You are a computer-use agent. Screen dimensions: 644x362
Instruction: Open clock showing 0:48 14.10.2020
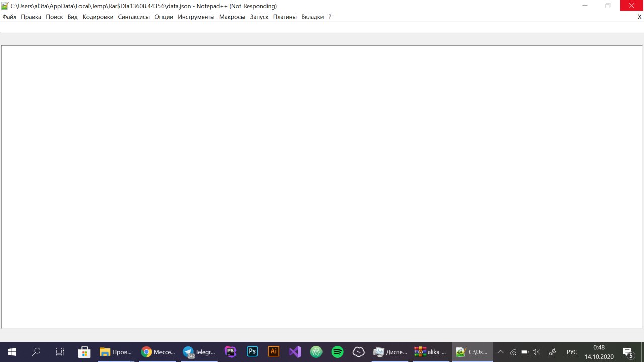pos(599,352)
